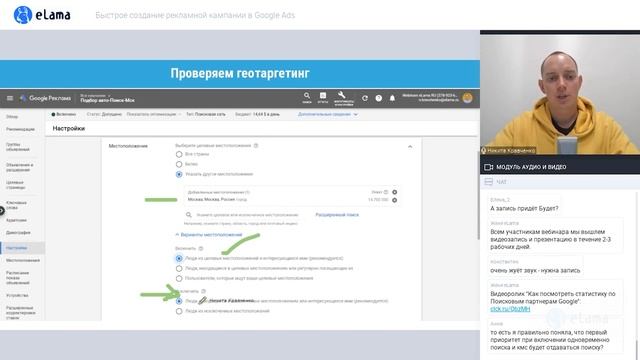Click the ЧАТ panel header label
The image size is (640, 360).
pos(501,182)
